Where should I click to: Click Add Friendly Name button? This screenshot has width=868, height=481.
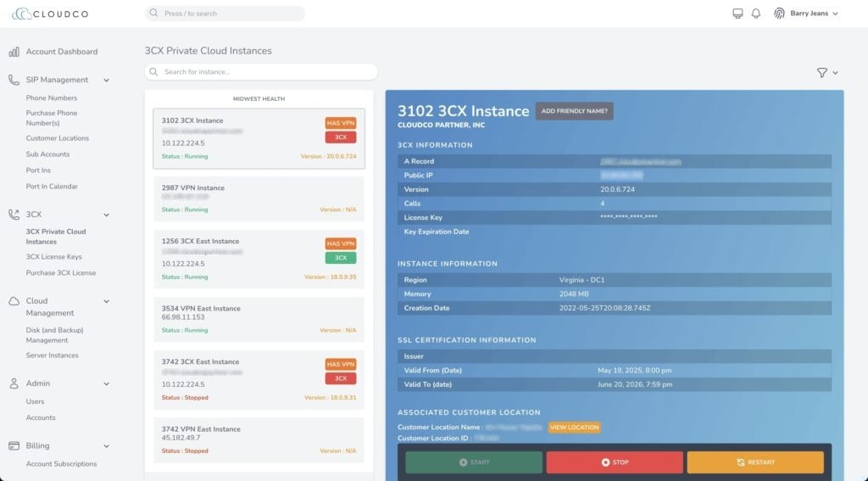click(575, 111)
